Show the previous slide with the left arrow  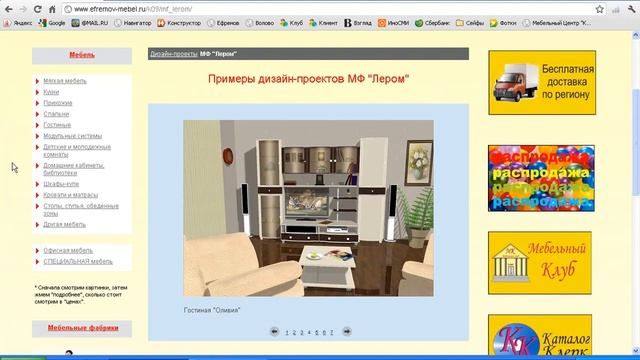coord(274,332)
